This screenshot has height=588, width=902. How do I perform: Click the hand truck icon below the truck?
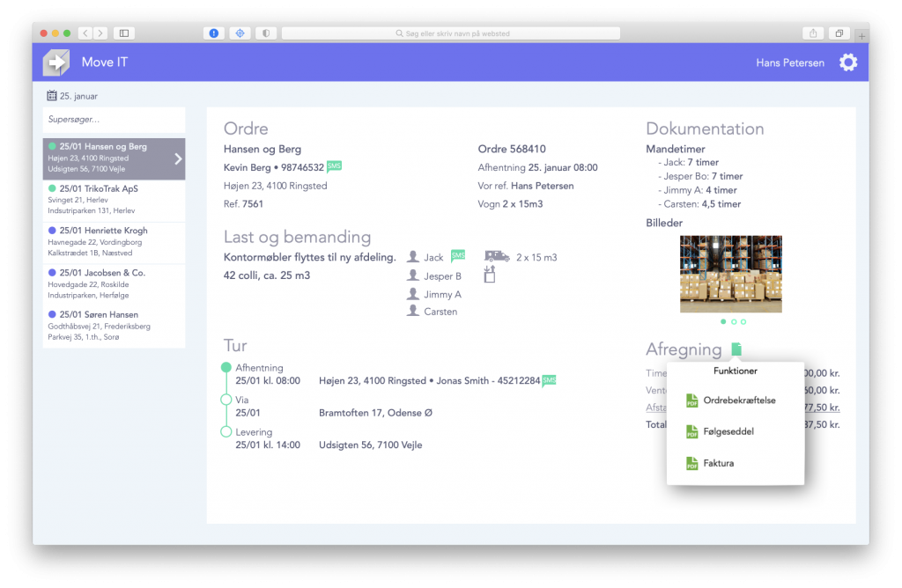pyautogui.click(x=490, y=274)
